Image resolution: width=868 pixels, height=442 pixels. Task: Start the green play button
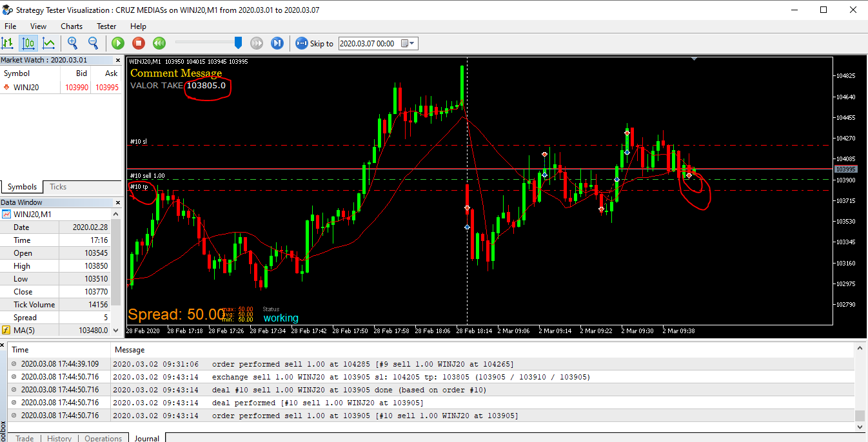point(118,43)
